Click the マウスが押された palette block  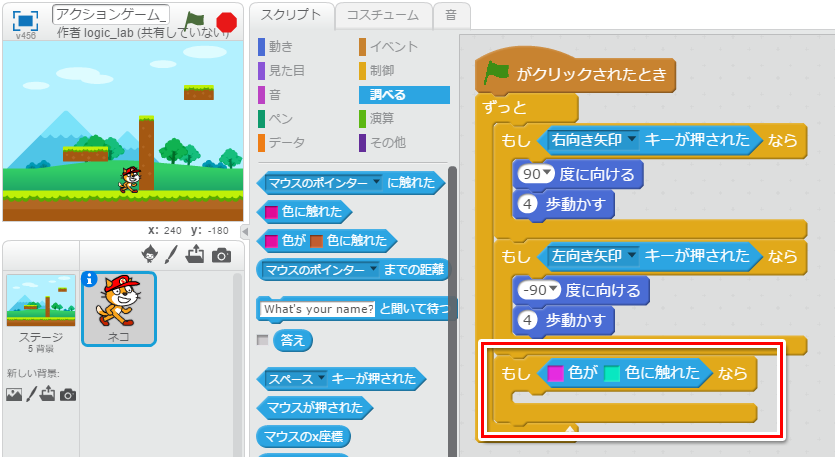pos(315,408)
